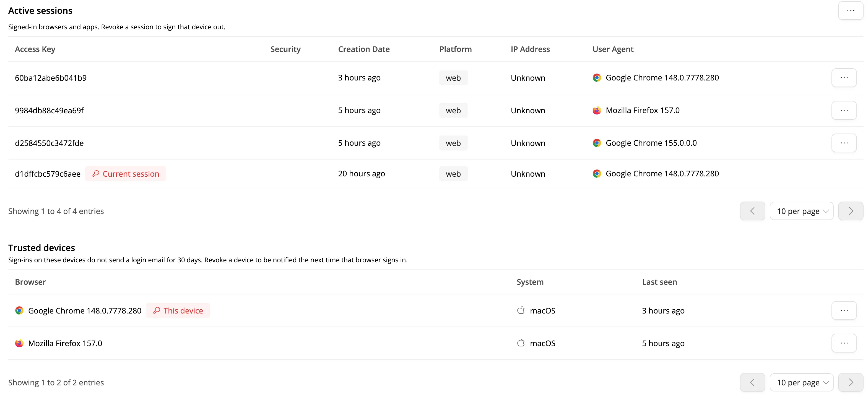Click the Last seen column header
Image resolution: width=868 pixels, height=397 pixels.
pos(659,282)
